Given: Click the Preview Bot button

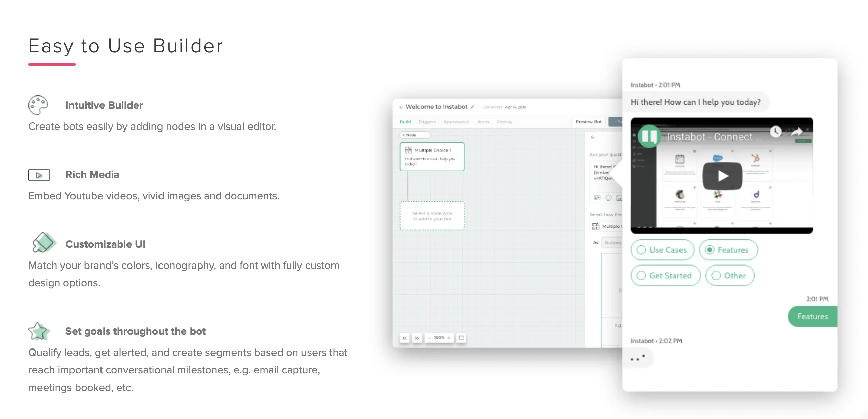Looking at the screenshot, I should (589, 122).
